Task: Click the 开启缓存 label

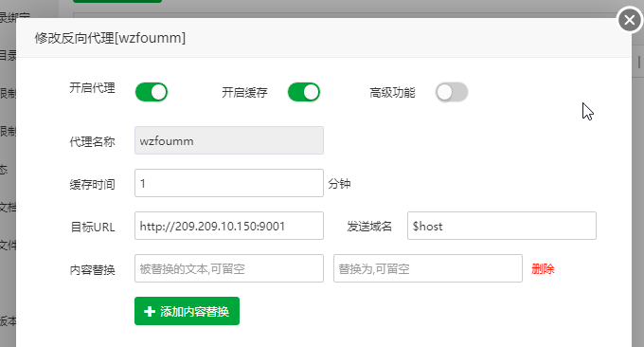Action: pos(244,93)
